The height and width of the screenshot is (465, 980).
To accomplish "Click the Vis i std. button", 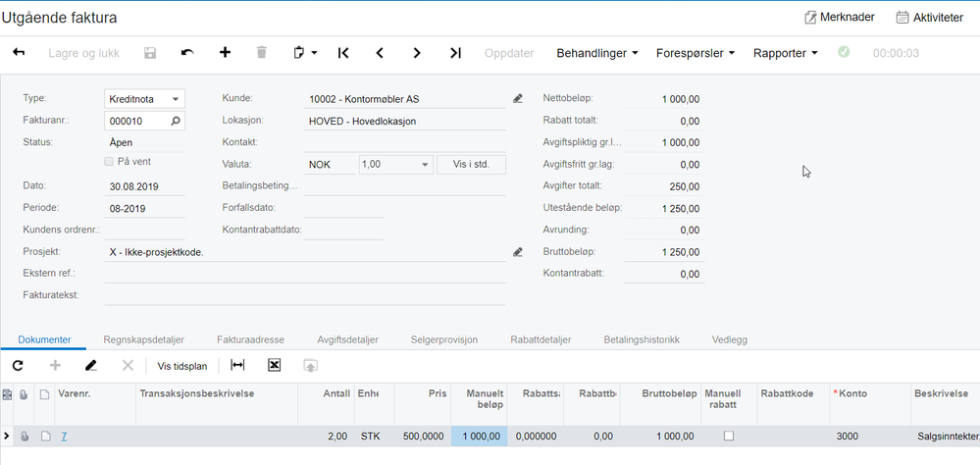I will [471, 165].
